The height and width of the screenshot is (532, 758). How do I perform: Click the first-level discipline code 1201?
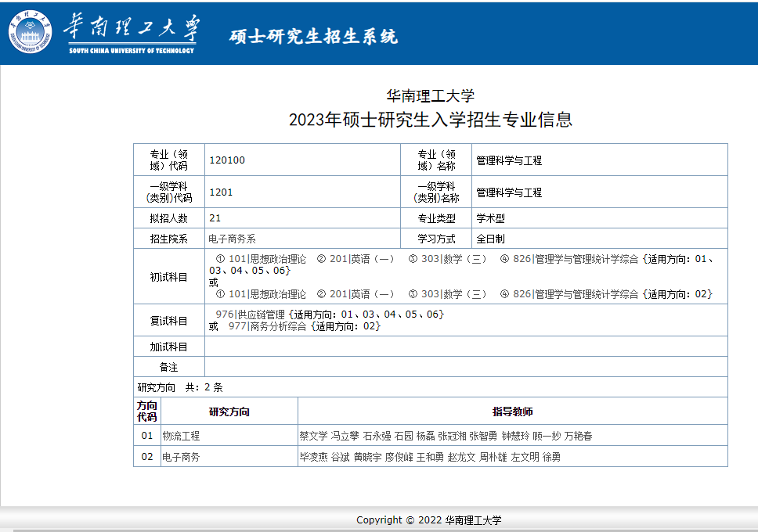[x=221, y=192]
